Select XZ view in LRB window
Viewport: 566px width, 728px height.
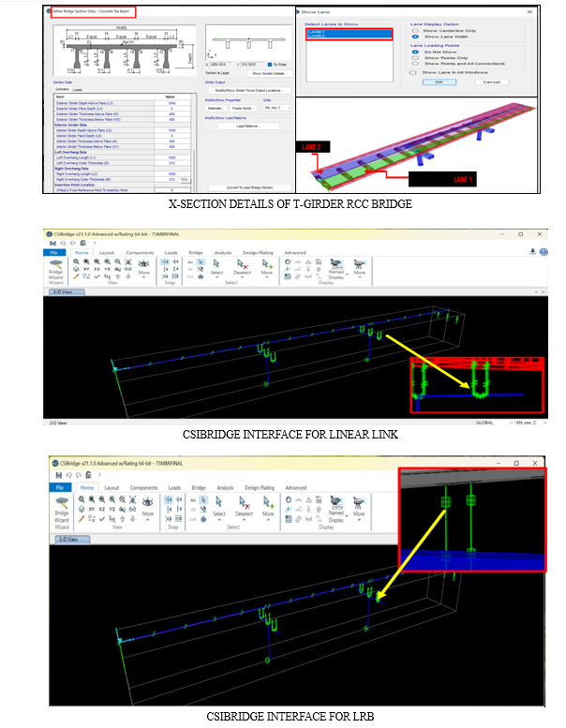tap(102, 509)
